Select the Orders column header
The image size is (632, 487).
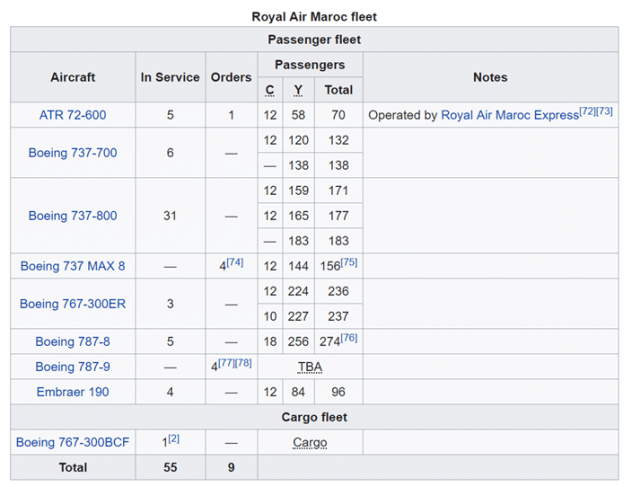click(x=231, y=77)
